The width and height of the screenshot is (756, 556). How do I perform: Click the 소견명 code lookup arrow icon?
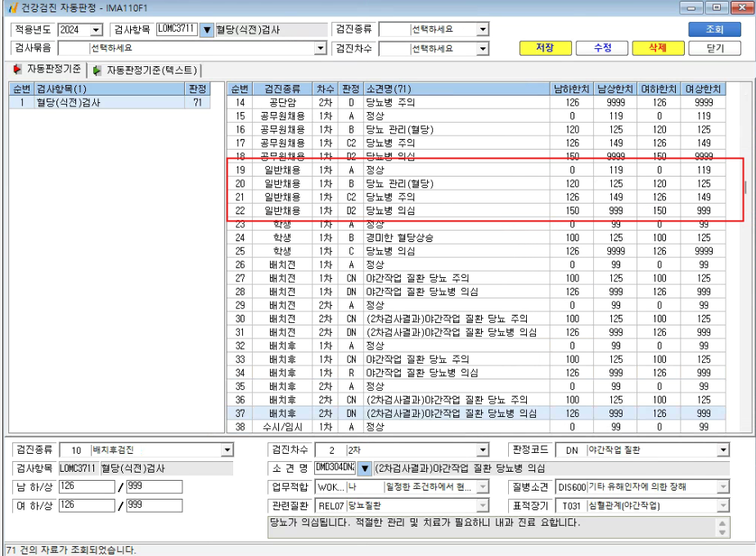[365, 468]
